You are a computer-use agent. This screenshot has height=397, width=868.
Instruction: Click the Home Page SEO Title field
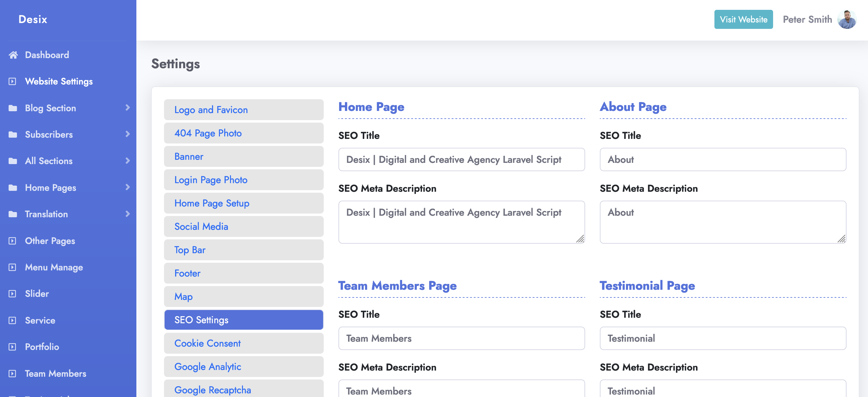tap(461, 159)
